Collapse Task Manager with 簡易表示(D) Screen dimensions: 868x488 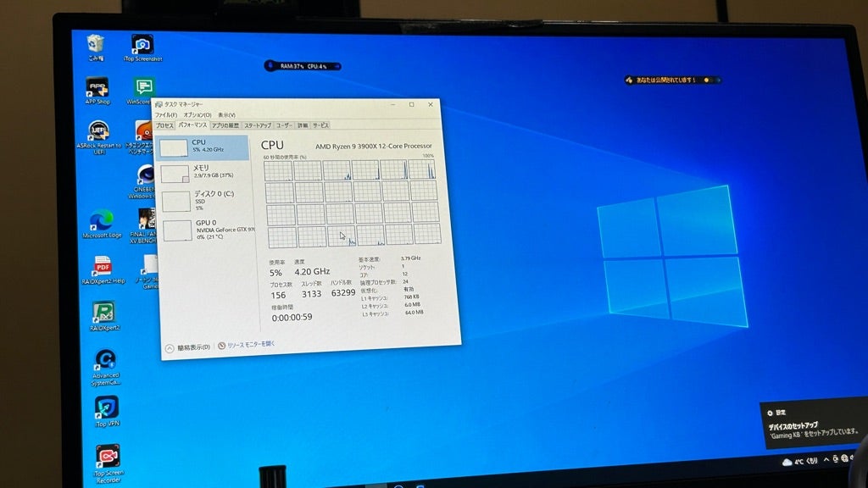[x=195, y=344]
